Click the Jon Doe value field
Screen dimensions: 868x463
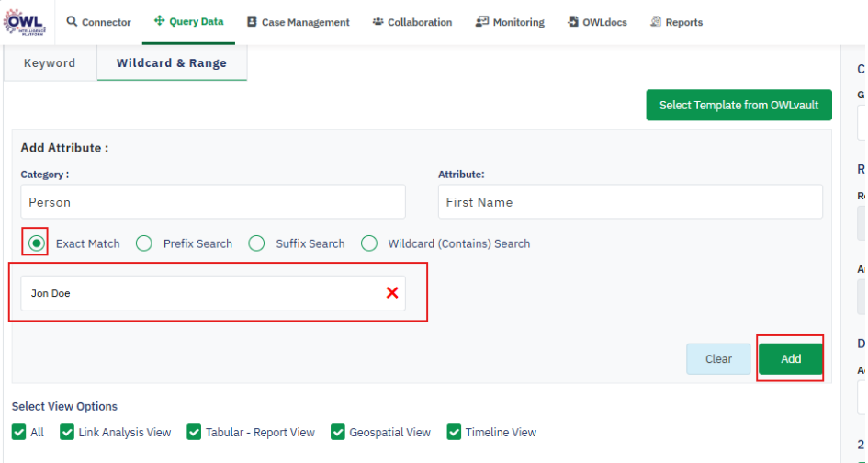(213, 293)
